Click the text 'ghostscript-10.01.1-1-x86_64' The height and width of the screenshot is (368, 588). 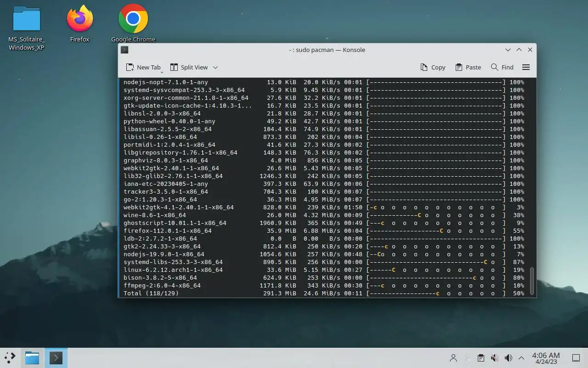click(x=175, y=223)
